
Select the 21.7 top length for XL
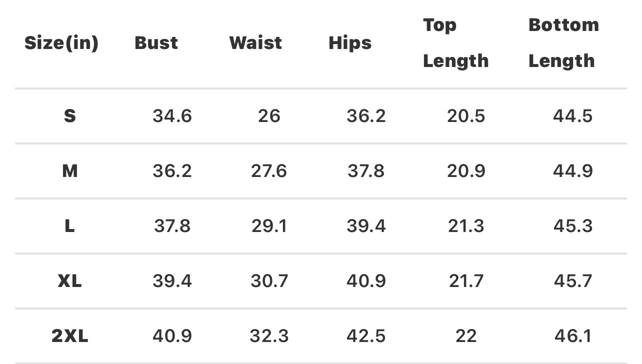(466, 281)
